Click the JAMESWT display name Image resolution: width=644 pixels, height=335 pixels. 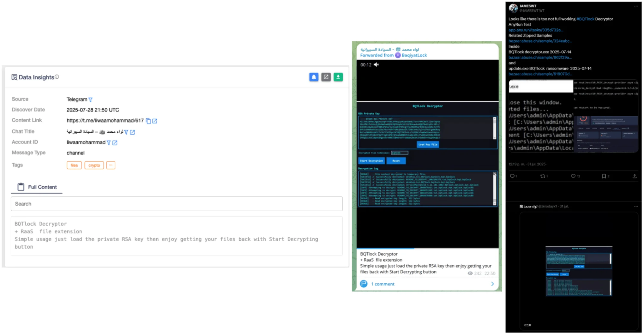point(528,6)
